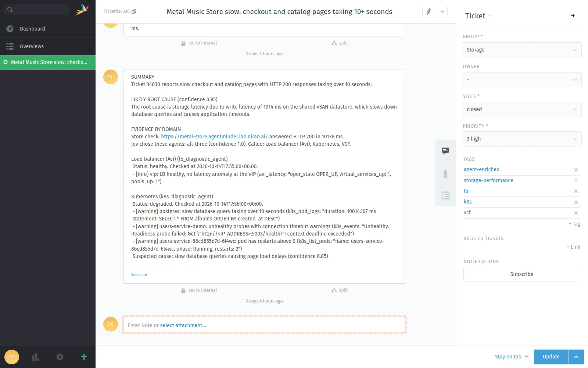Set the upper article to internal
This screenshot has height=368, width=588.
coord(199,43)
